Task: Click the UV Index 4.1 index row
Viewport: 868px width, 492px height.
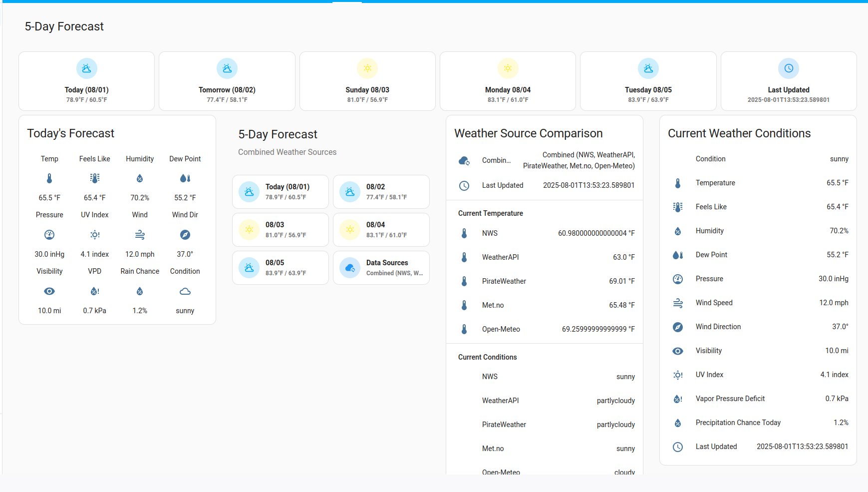Action: [x=758, y=375]
